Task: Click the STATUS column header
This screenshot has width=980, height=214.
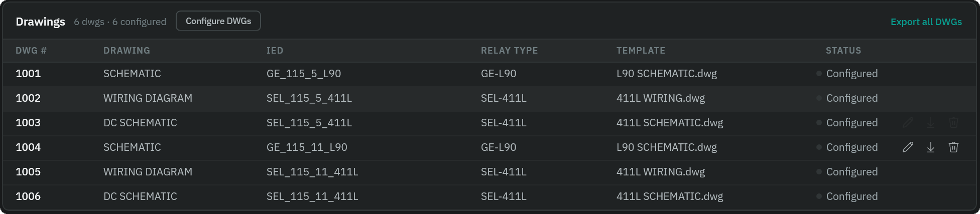Action: click(843, 51)
